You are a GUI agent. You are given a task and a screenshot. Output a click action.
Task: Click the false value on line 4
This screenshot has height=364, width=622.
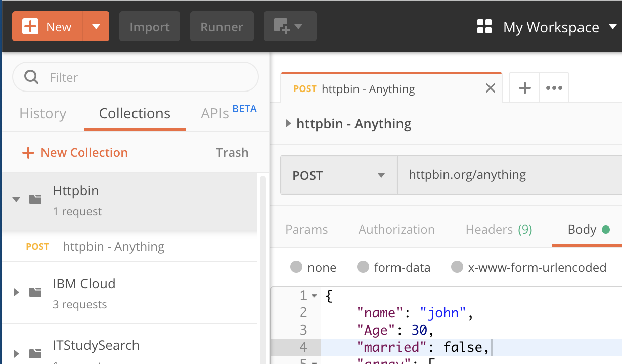[x=463, y=347]
